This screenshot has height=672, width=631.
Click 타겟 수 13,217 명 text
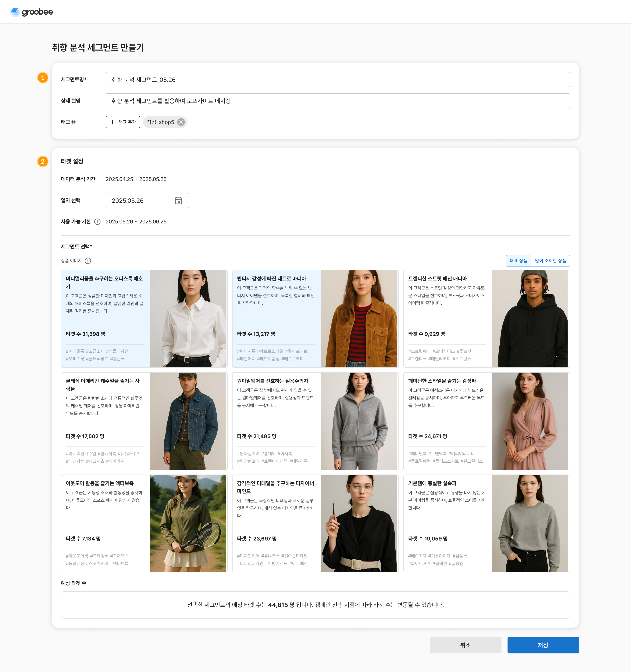(256, 334)
